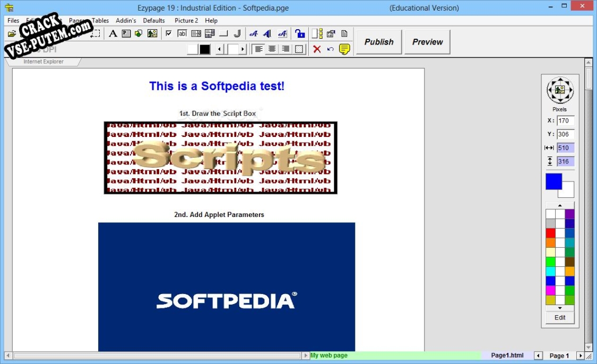Select the large blue foreground color swatch

[553, 181]
